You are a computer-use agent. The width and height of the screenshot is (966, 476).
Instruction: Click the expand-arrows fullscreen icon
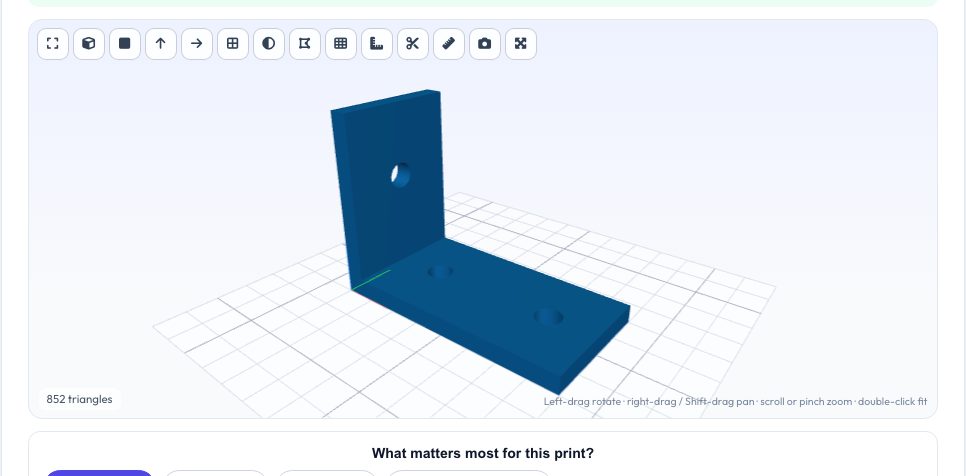521,44
